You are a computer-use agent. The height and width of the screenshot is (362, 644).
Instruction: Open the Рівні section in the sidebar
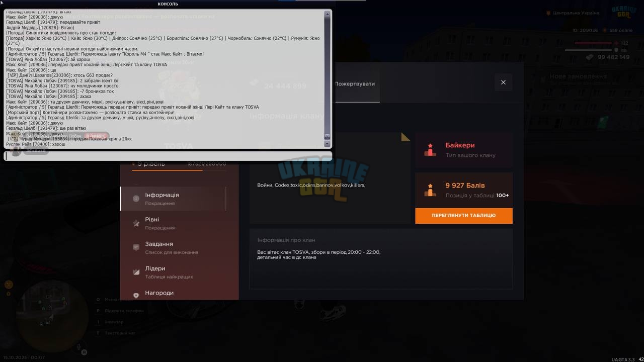pyautogui.click(x=173, y=223)
